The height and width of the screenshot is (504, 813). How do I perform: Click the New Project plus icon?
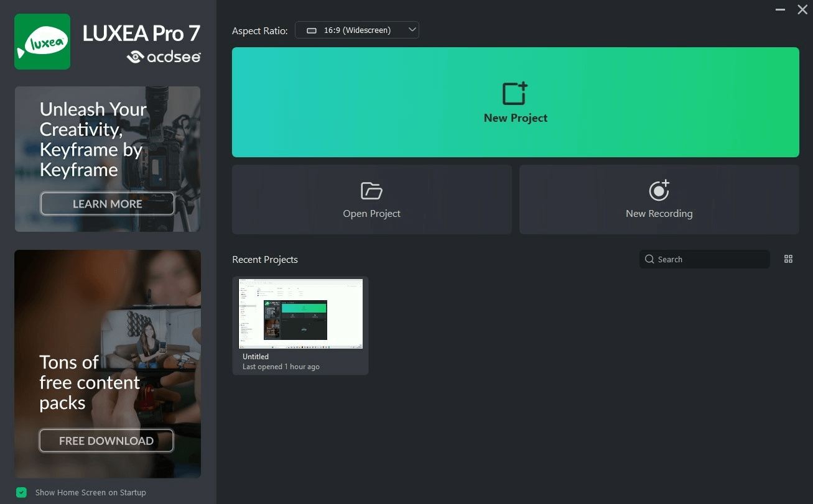point(515,91)
